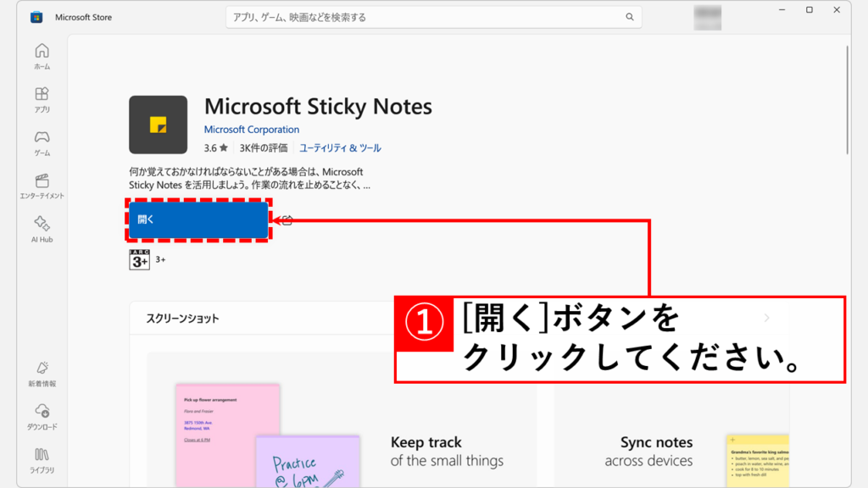Screen dimensions: 868x488
Task: Open the What's New (新着情報) section
Action: click(x=42, y=374)
